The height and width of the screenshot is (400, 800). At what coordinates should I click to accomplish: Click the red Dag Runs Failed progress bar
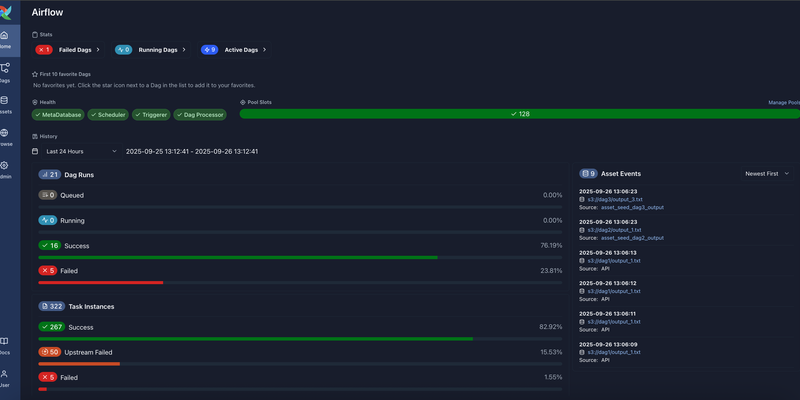[101, 283]
